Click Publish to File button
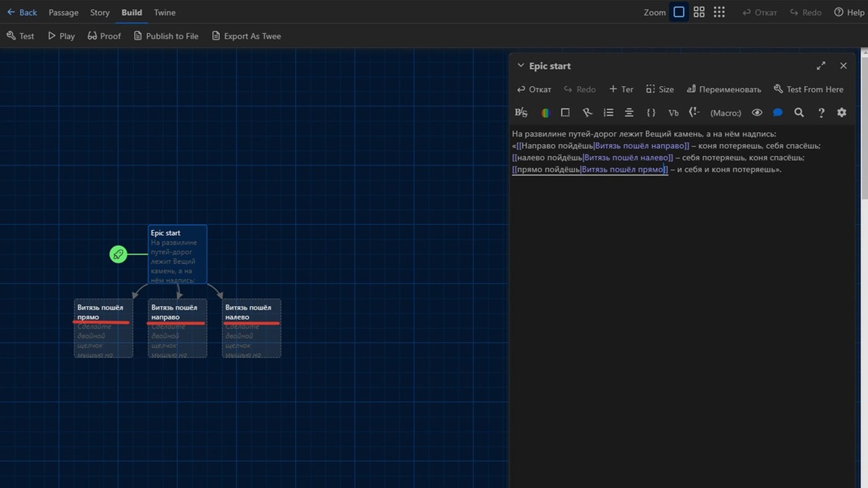 166,36
